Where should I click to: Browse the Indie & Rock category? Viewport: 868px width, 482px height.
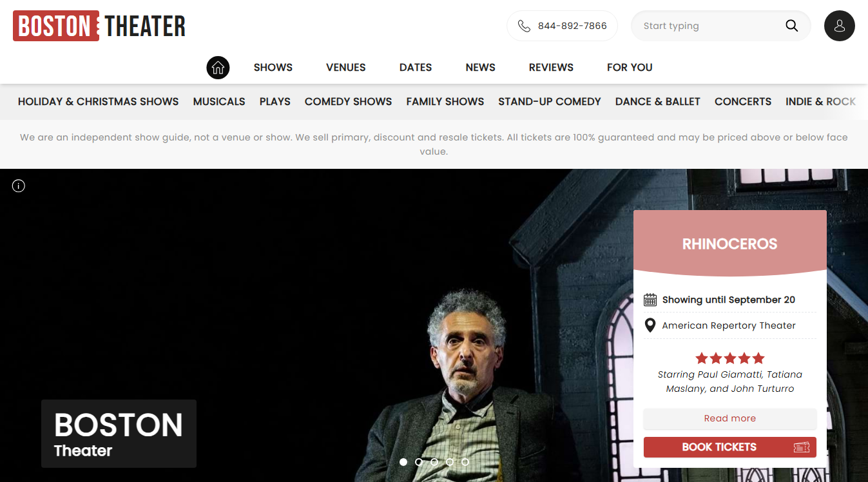tap(821, 101)
